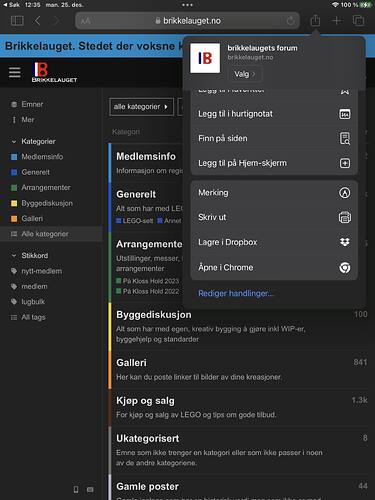
Task: Open a new tab with plus icon
Action: 336,21
